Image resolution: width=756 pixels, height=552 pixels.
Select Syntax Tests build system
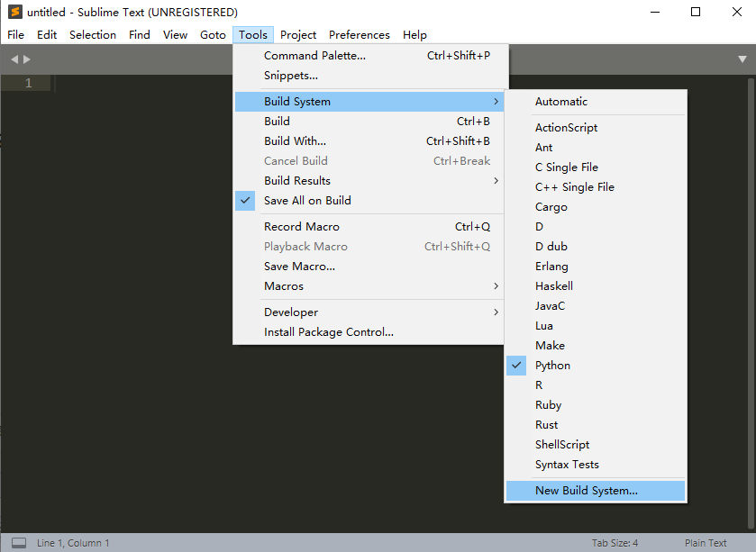[x=596, y=465]
